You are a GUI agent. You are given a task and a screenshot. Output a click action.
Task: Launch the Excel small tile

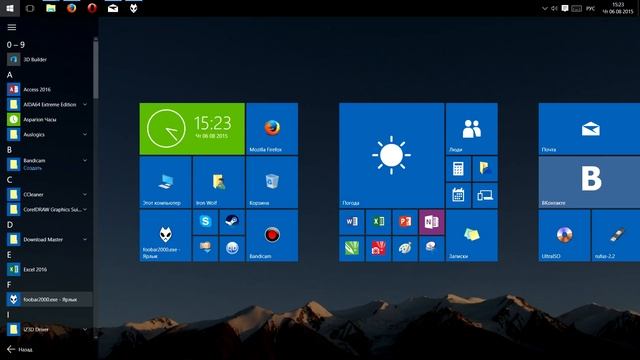[378, 222]
